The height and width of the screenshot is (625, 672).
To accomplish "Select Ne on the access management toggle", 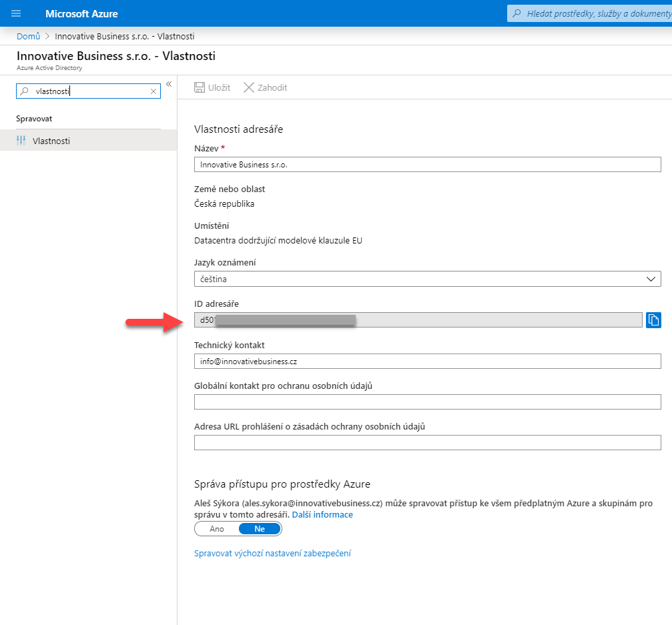I will tap(260, 529).
